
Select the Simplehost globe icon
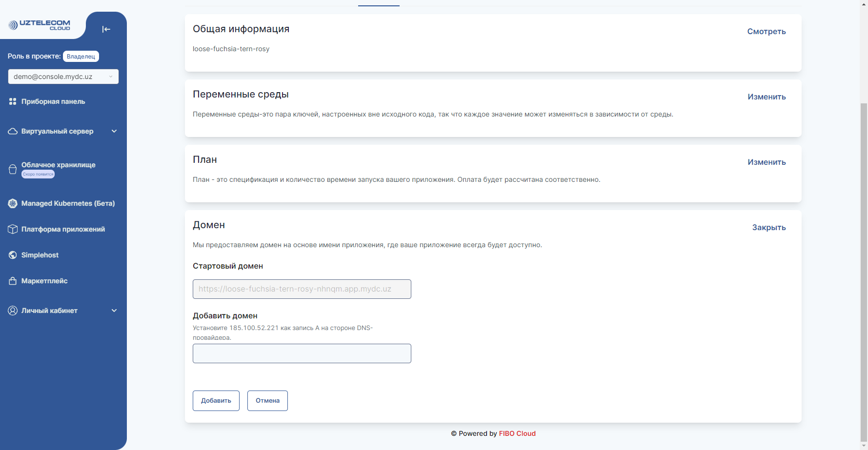tap(13, 254)
